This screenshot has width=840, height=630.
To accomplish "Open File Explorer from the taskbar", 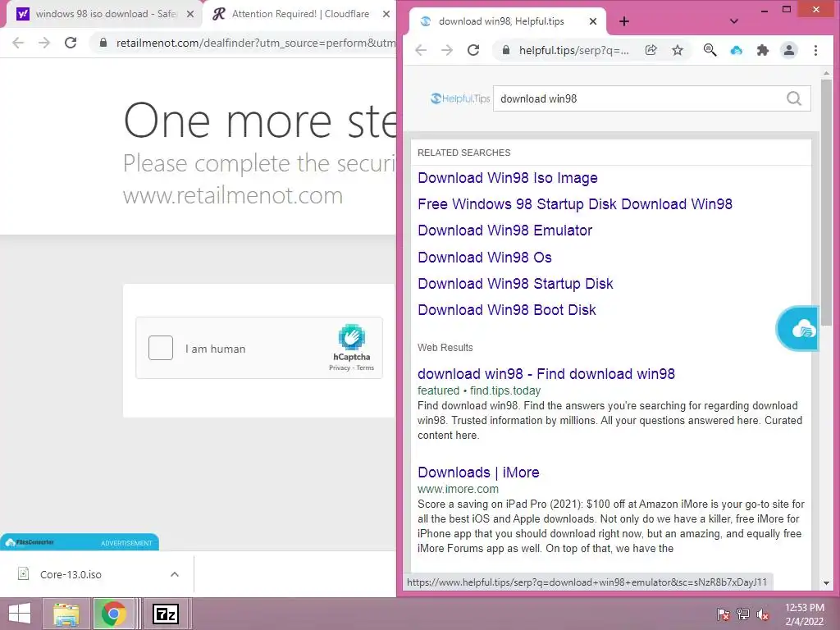I will [x=66, y=614].
